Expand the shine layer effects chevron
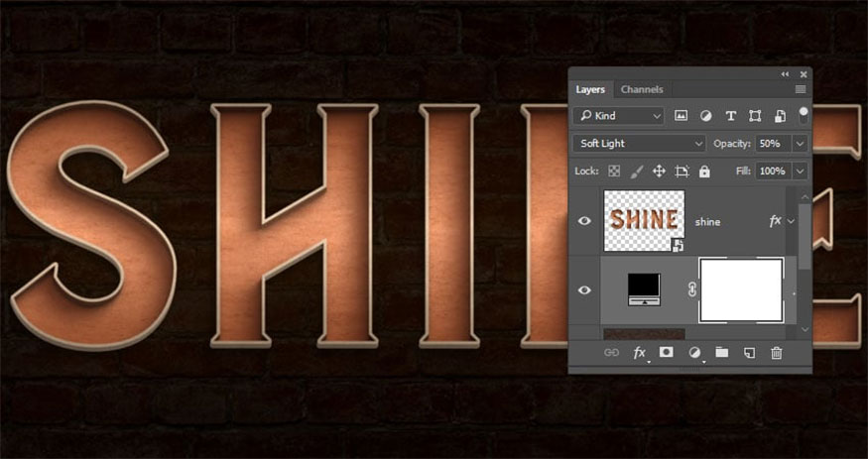Screen dimensions: 868x459 click(791, 221)
